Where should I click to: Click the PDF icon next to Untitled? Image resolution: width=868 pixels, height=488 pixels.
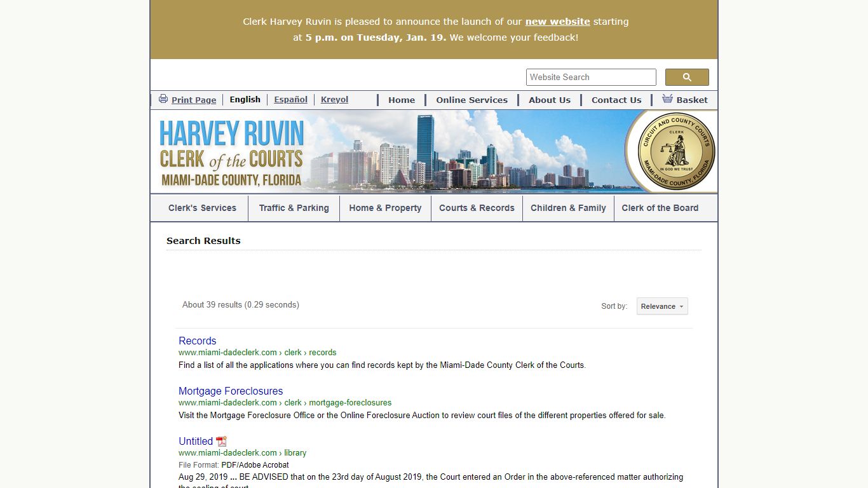[x=221, y=441]
